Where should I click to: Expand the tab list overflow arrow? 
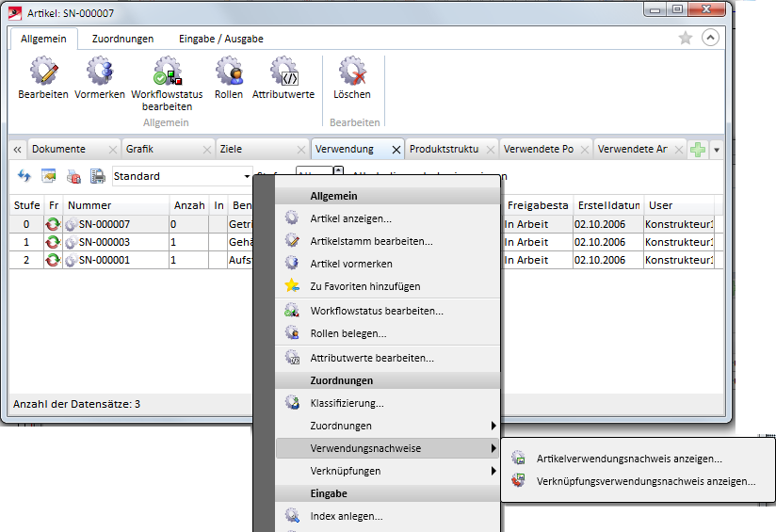coord(717,150)
